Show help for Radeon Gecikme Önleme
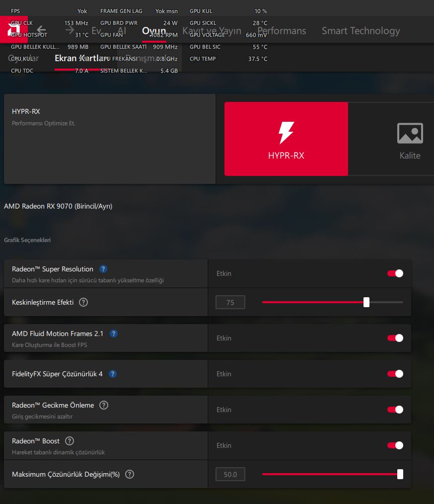The width and height of the screenshot is (434, 504). coord(104,405)
